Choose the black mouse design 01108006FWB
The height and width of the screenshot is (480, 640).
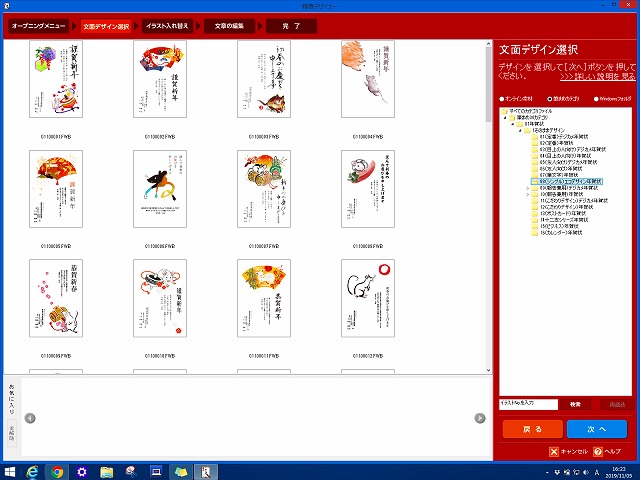tap(160, 189)
